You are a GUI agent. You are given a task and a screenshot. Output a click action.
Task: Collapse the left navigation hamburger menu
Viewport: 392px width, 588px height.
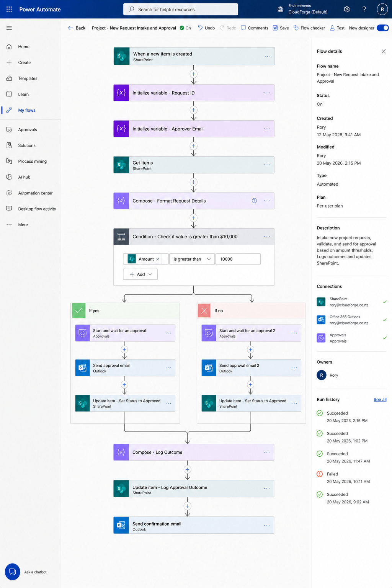pos(9,28)
